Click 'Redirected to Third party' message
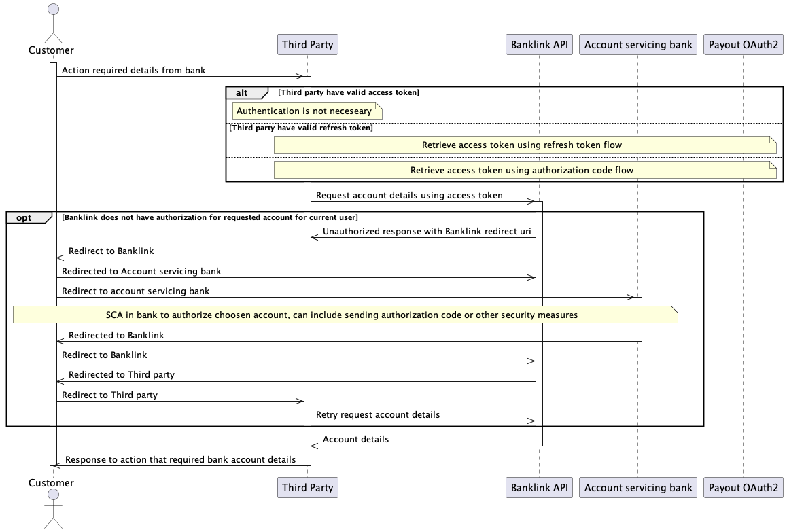 [x=122, y=375]
